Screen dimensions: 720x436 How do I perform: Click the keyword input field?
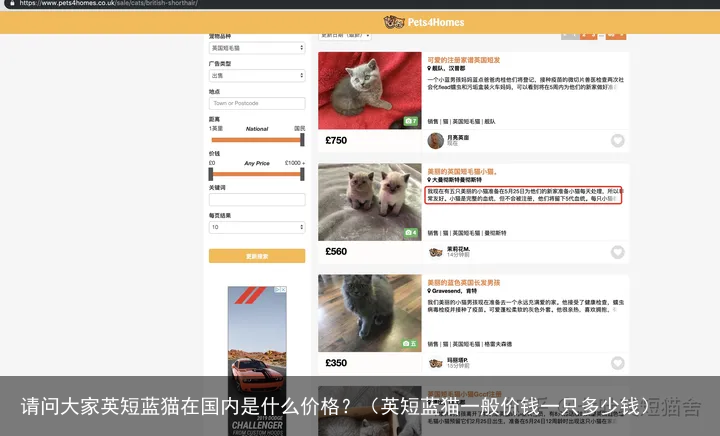tap(257, 200)
